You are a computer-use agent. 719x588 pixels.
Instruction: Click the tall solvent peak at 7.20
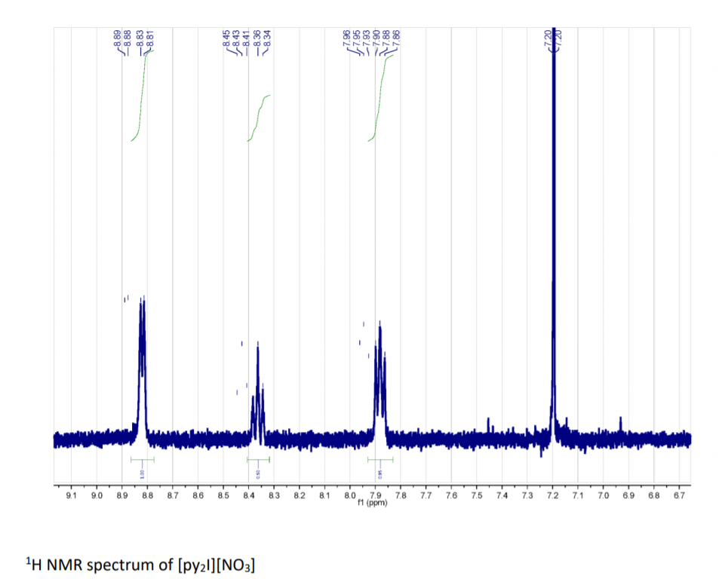point(554,226)
